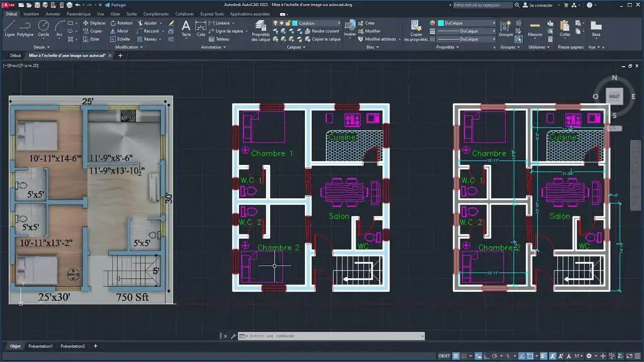Switch to the Insertion ribbon tab
Viewport: 644px width, 362px height.
click(31, 14)
